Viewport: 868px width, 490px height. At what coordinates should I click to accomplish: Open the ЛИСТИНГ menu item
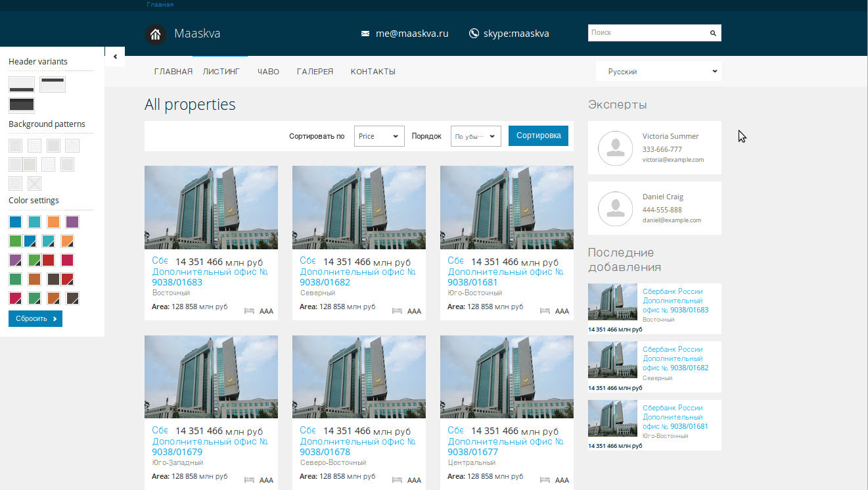click(x=221, y=72)
